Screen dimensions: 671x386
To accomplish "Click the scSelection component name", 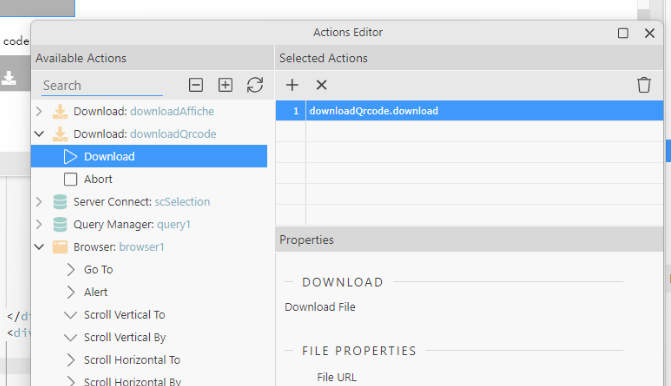I will pos(182,202).
